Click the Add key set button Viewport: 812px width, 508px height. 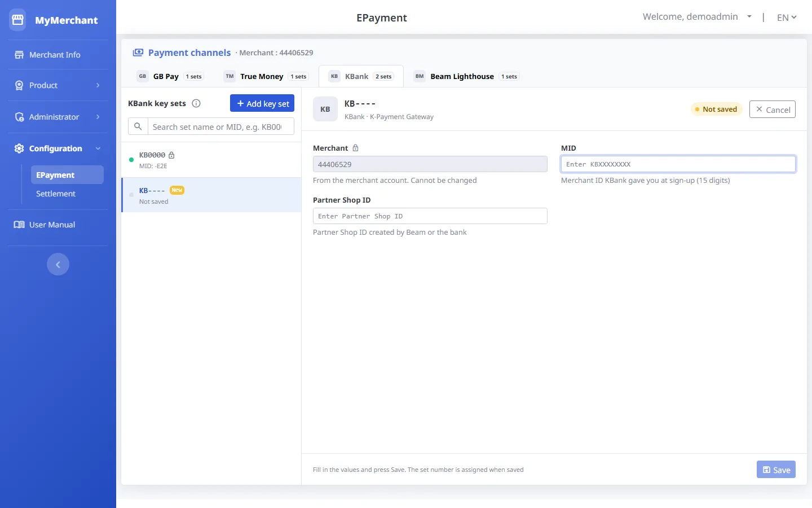(x=262, y=103)
